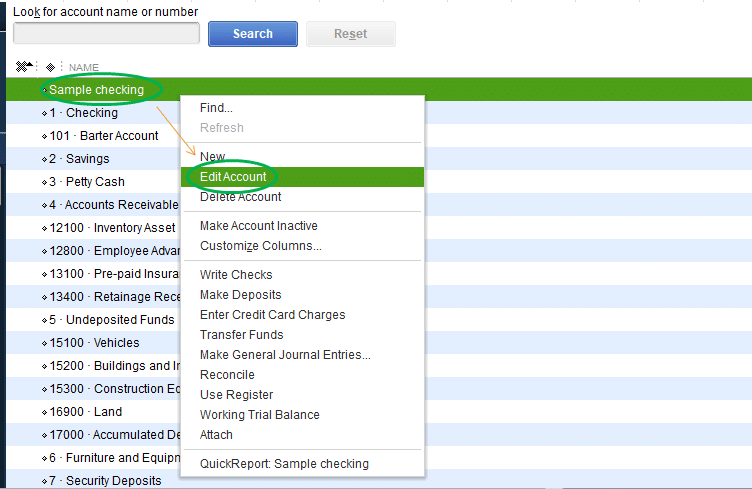Select Write Checks from context menu

pos(236,275)
